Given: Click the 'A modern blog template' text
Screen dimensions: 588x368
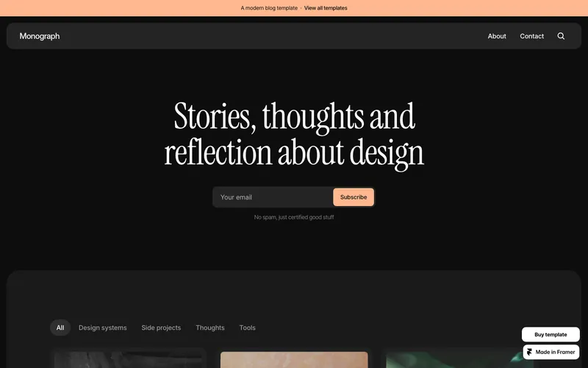Looking at the screenshot, I should coord(269,8).
